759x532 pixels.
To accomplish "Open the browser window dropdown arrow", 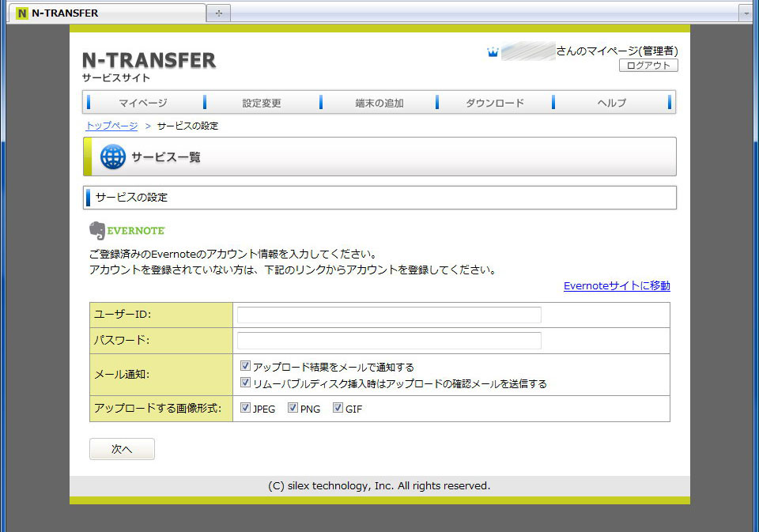I will tap(746, 13).
